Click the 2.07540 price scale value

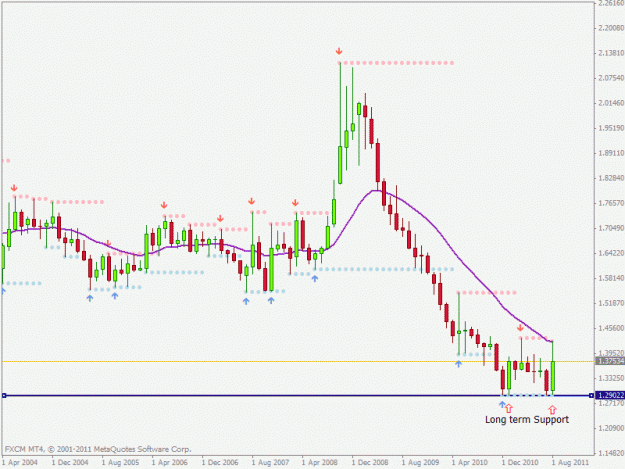click(611, 78)
